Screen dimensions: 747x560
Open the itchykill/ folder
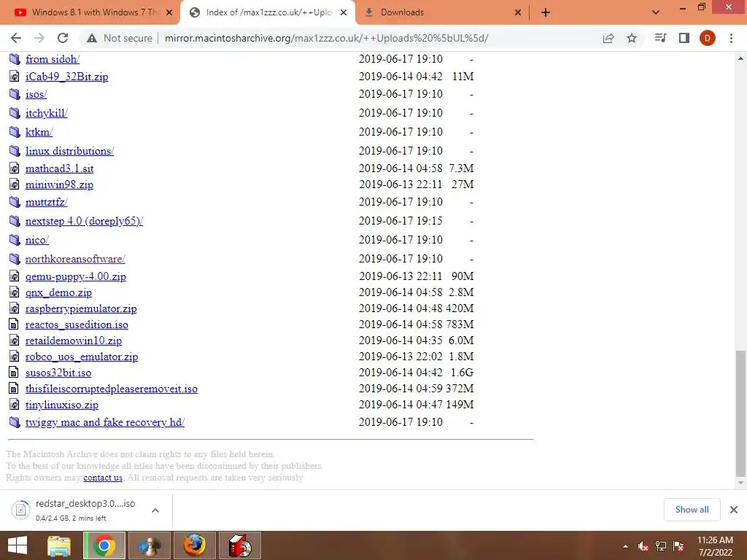click(46, 113)
